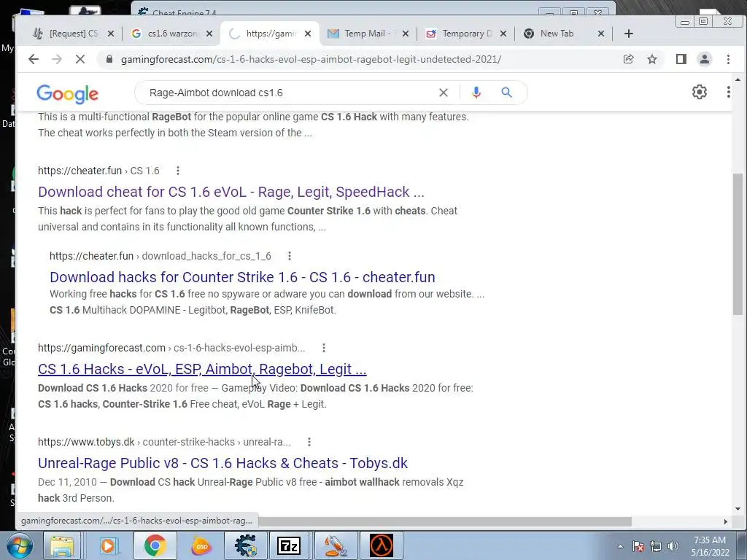Click 'https://gamingforecast.com' breadcrumb text
This screenshot has width=747, height=560.
coord(101,348)
